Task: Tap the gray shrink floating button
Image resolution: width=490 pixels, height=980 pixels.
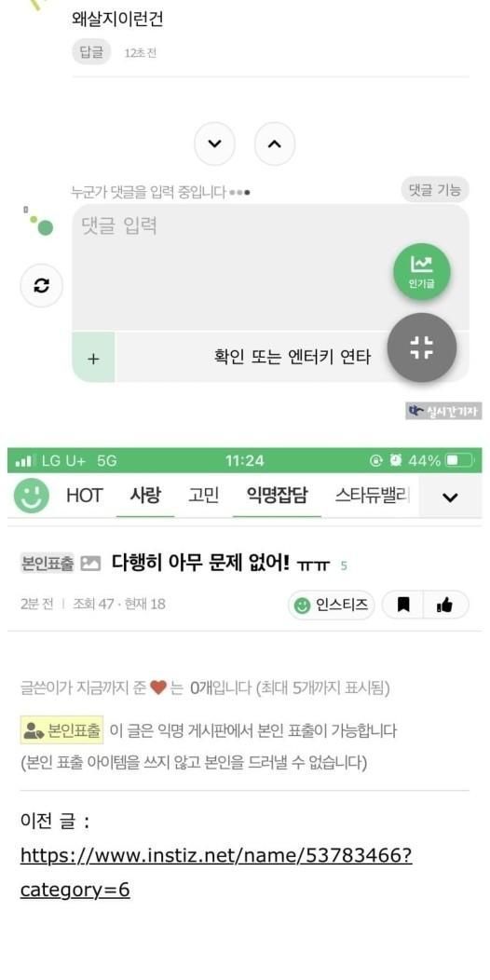Action: coord(422,347)
